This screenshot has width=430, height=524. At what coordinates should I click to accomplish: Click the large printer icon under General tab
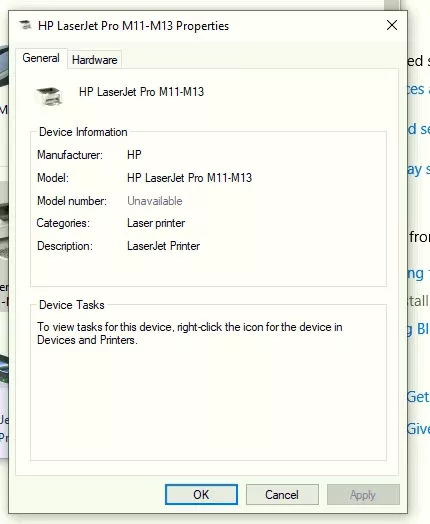pos(49,97)
